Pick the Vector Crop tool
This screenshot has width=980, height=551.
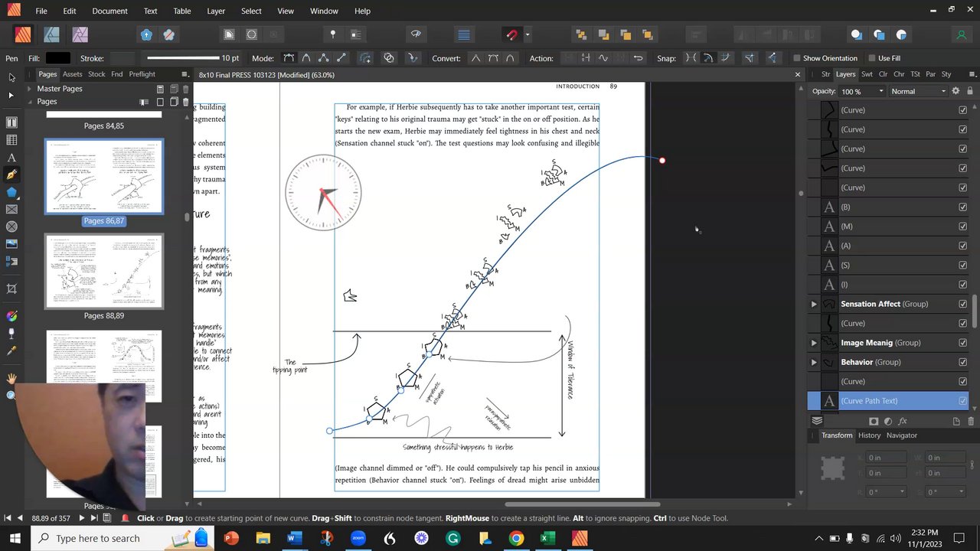[11, 289]
